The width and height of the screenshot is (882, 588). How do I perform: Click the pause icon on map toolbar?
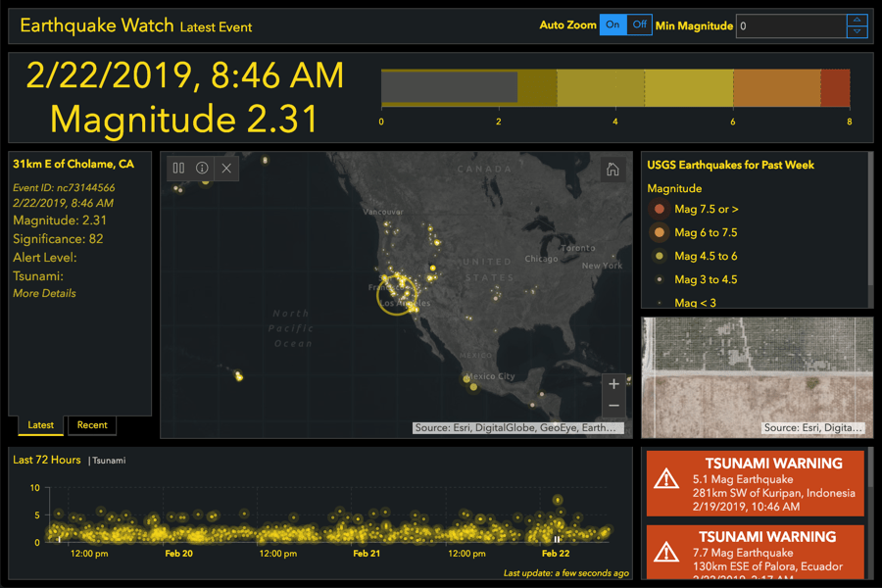178,168
